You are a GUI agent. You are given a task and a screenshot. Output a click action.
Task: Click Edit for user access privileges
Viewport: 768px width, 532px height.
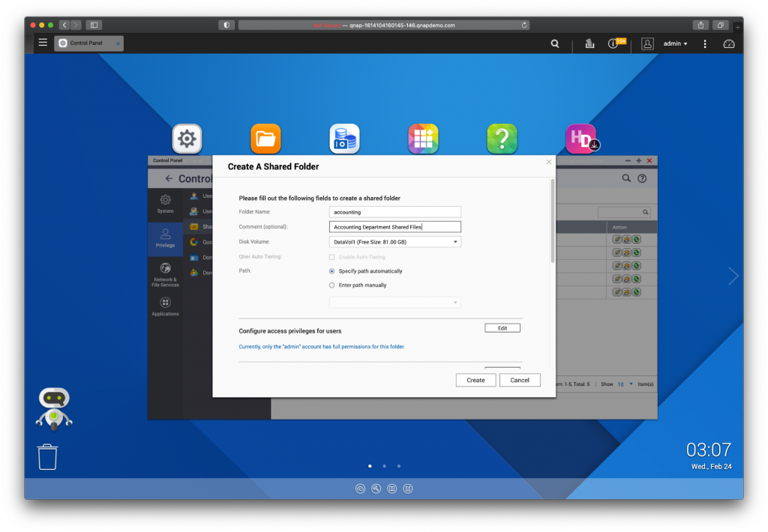pyautogui.click(x=502, y=328)
